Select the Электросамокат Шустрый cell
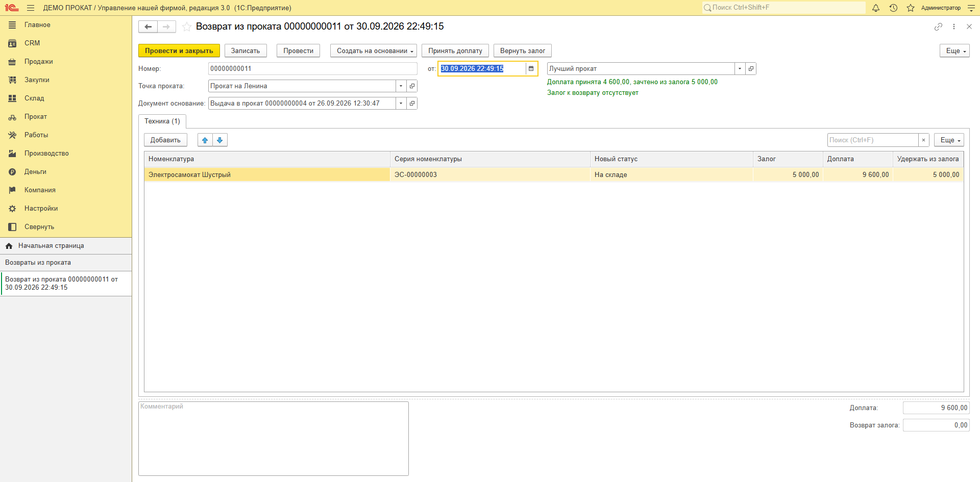Viewport: 980px width, 482px height. coord(267,174)
